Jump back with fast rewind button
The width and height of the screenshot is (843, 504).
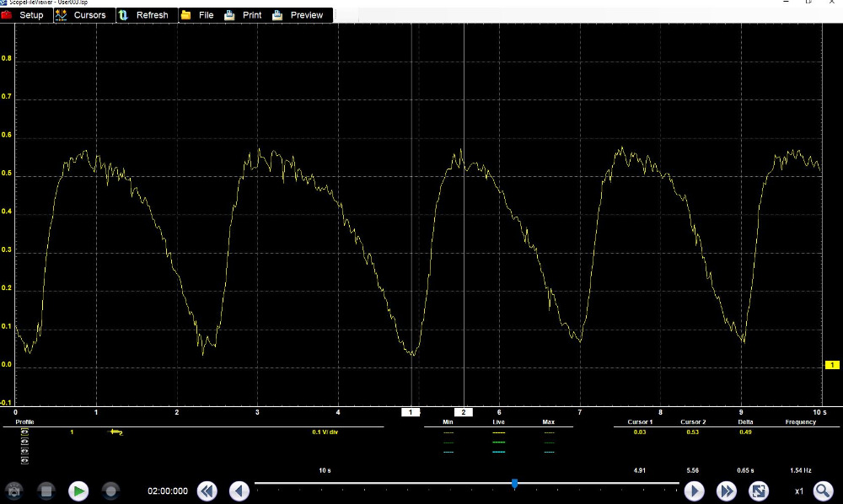(207, 491)
